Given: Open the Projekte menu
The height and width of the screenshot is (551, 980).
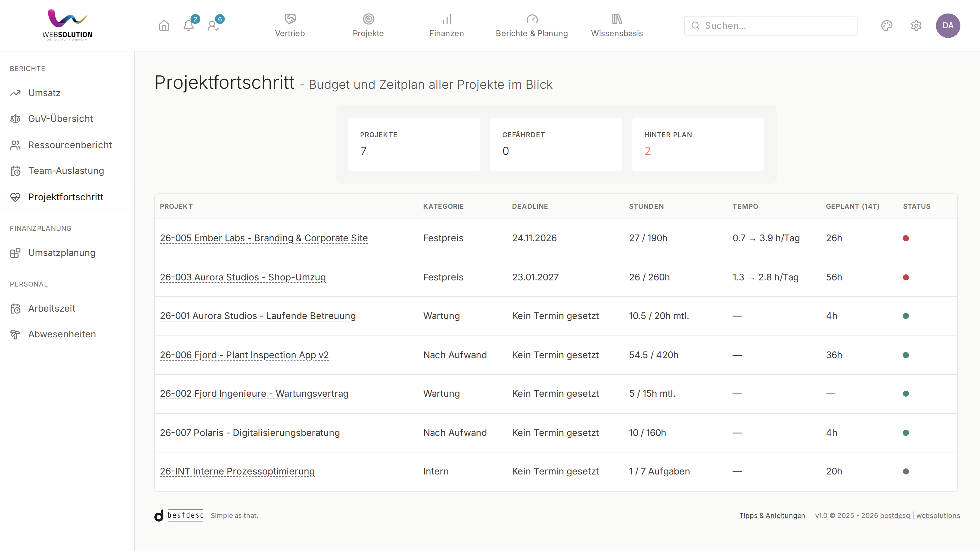Looking at the screenshot, I should tap(368, 25).
